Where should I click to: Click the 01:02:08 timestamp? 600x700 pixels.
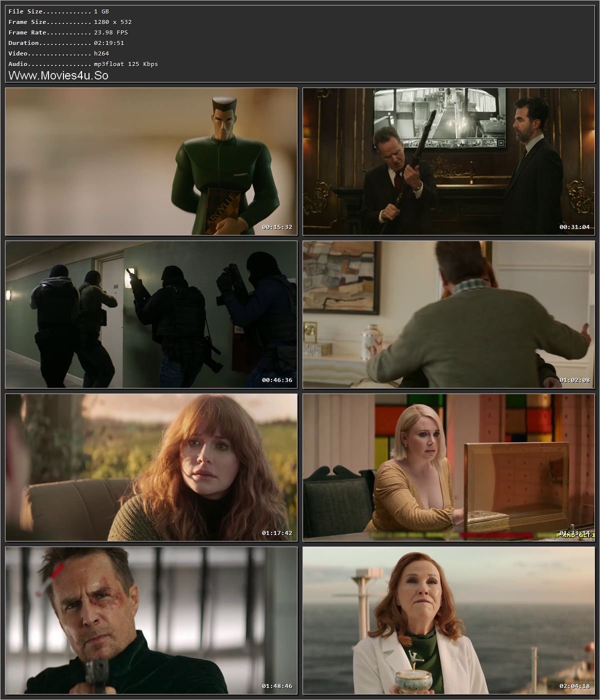tap(574, 380)
